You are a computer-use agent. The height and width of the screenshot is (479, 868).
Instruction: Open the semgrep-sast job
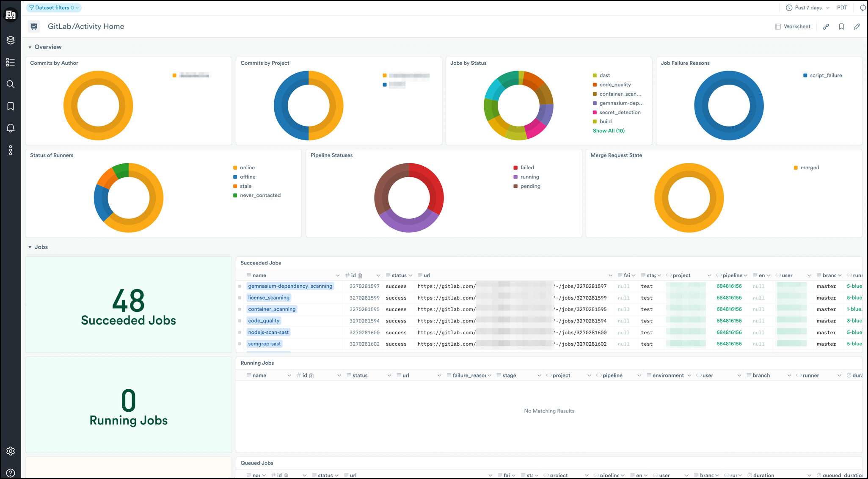click(265, 344)
